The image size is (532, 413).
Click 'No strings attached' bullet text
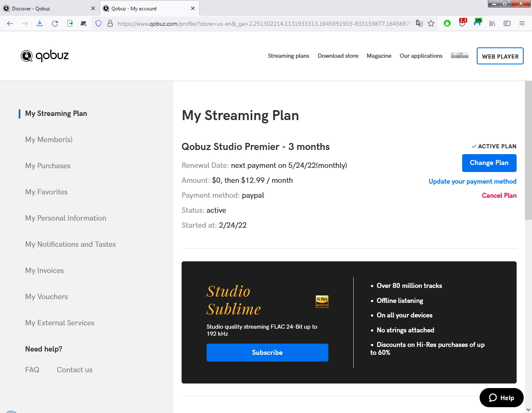coord(405,330)
